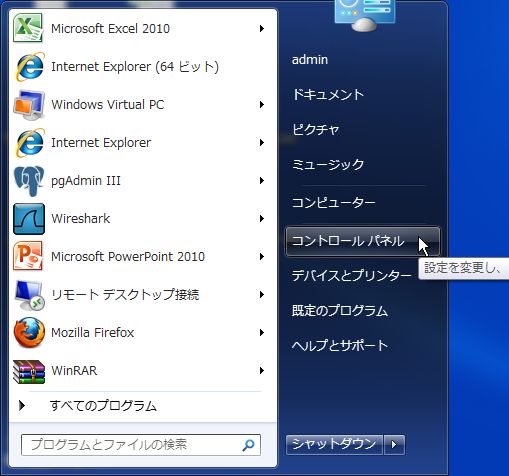Launch Internet Explorer 64-bit via its icon

click(x=29, y=66)
